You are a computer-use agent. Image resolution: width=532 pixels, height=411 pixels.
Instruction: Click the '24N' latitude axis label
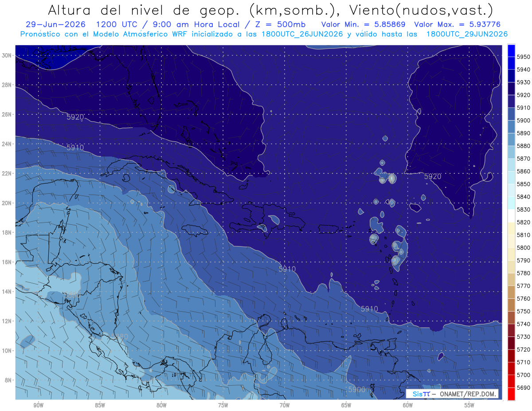(x=7, y=144)
